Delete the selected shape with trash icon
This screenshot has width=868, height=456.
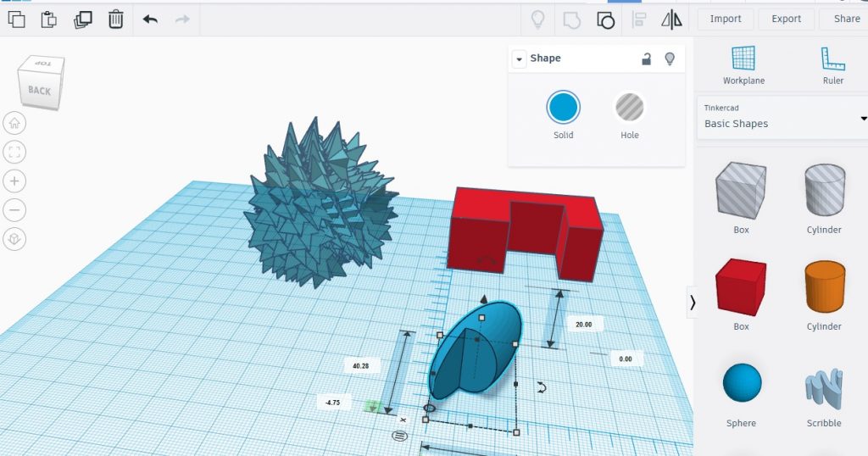(115, 19)
